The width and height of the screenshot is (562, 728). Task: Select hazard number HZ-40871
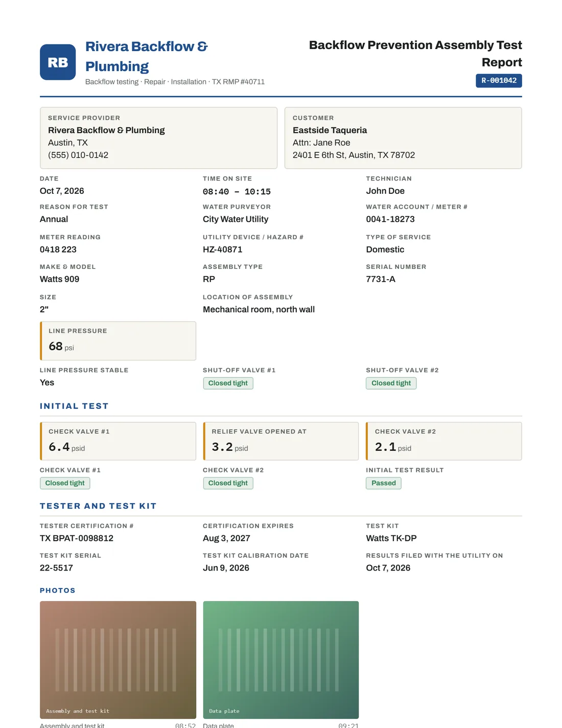pos(222,249)
